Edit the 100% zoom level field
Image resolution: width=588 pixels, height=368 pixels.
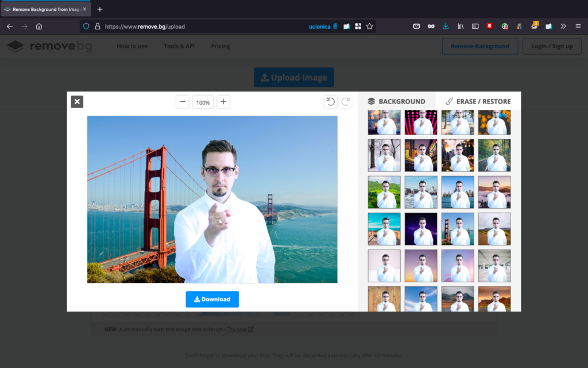click(x=203, y=102)
